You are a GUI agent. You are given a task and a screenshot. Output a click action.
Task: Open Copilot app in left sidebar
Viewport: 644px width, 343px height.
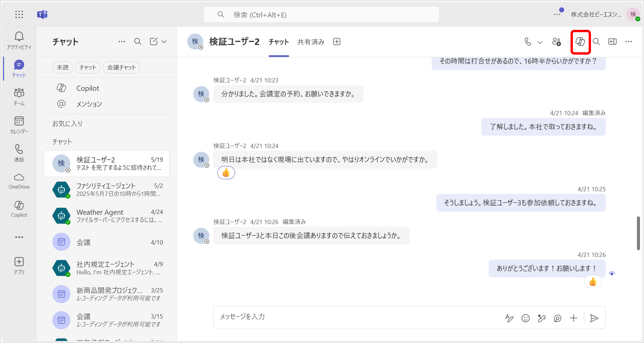19,209
